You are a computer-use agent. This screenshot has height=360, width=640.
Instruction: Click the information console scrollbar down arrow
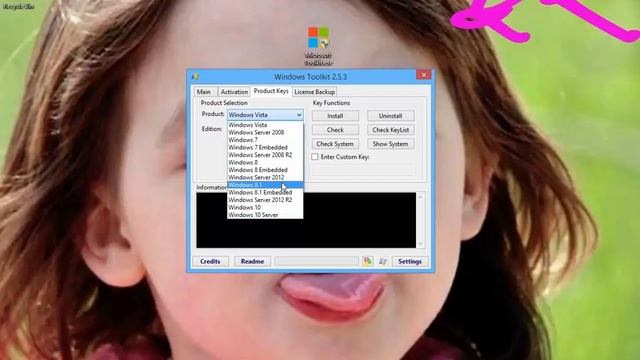pyautogui.click(x=420, y=244)
